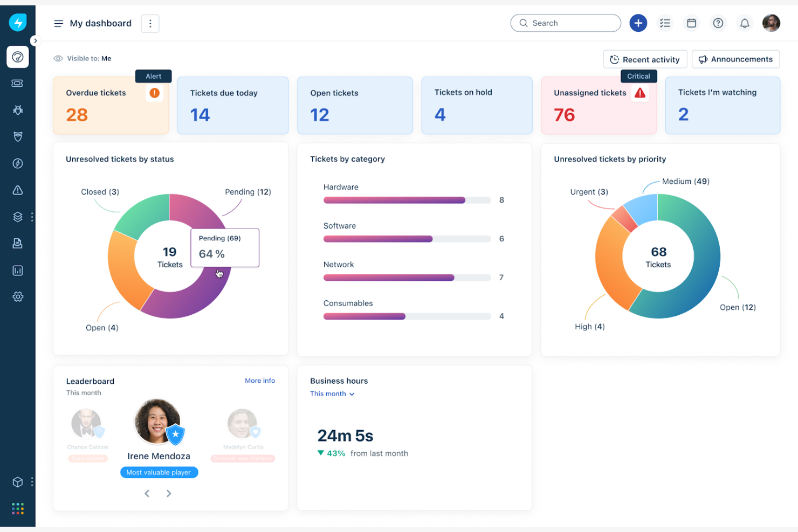Open Settings from the sidebar gear icon
Image resolution: width=798 pixels, height=532 pixels.
pyautogui.click(x=18, y=296)
